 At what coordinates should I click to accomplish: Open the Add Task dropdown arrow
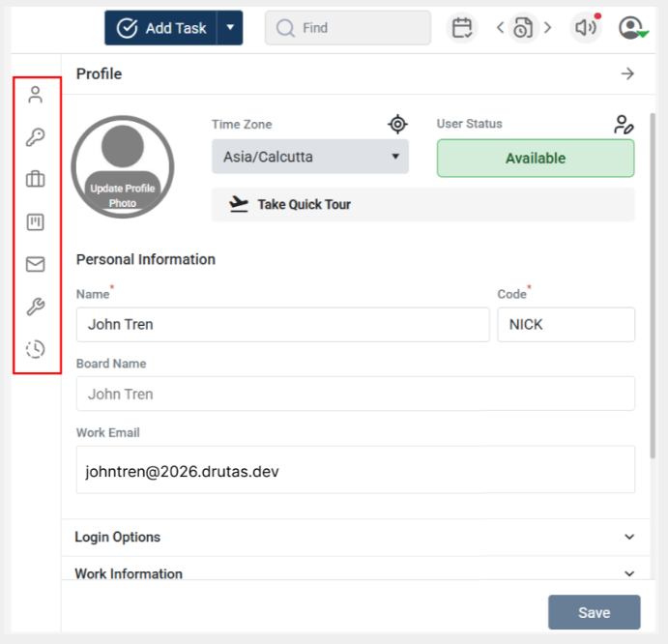tap(230, 28)
